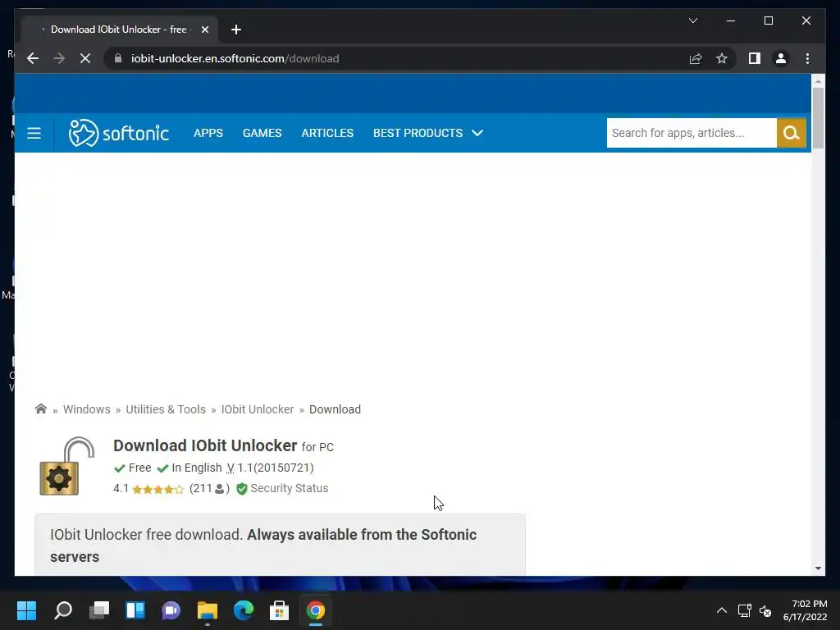Click the page scrollbar thumb
The height and width of the screenshot is (630, 840).
point(818,118)
